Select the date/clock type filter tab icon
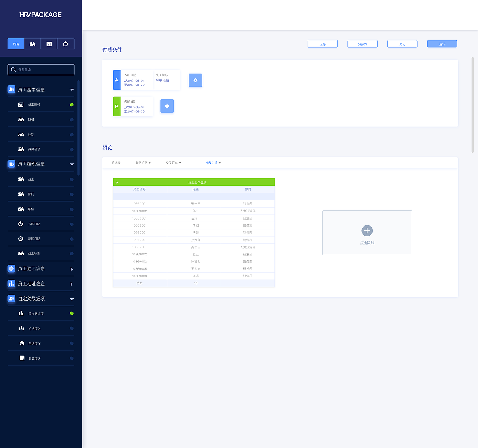The width and height of the screenshot is (478, 448). tap(65, 44)
